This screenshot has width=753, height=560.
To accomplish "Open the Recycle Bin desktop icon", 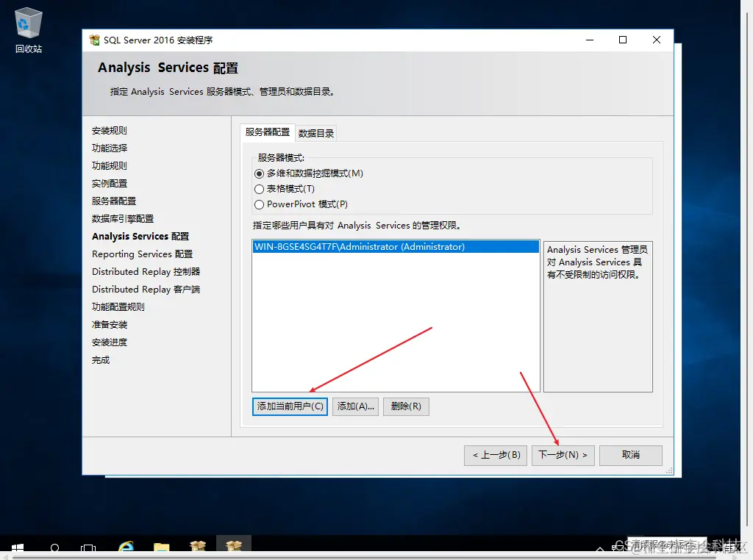I will click(x=29, y=29).
